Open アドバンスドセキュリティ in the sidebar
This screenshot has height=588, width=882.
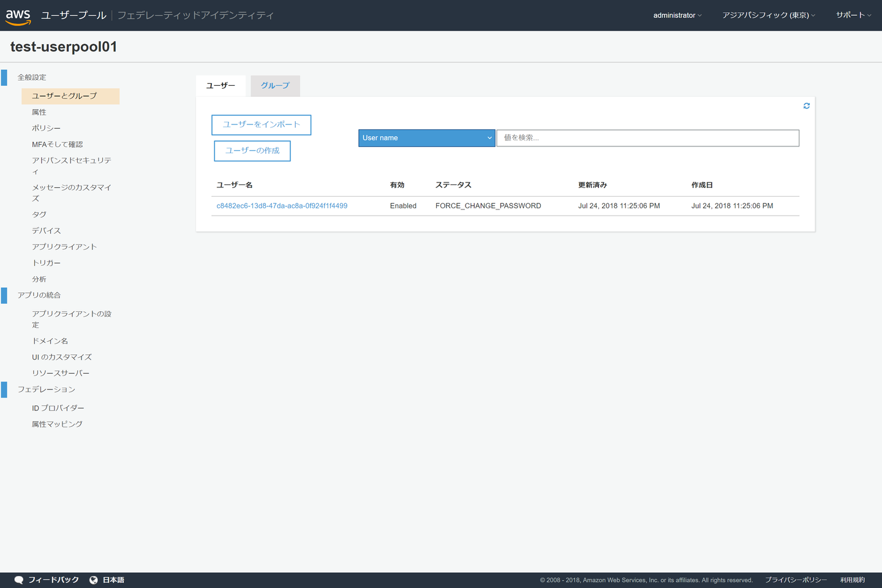point(72,166)
